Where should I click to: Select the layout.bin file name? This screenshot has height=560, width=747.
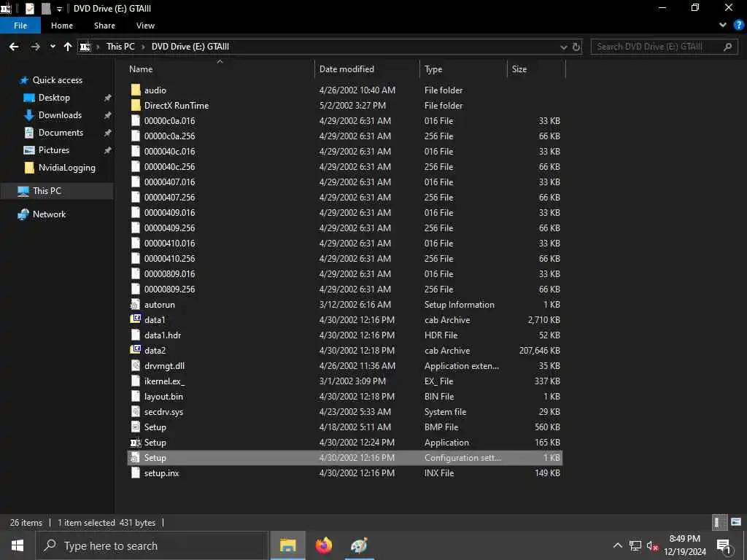pos(164,396)
